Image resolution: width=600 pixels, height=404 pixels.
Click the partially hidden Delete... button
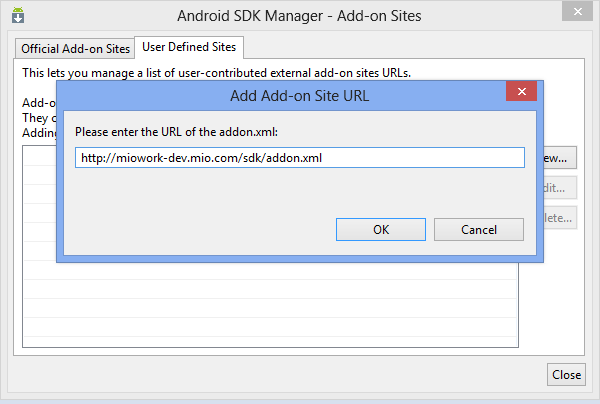560,218
